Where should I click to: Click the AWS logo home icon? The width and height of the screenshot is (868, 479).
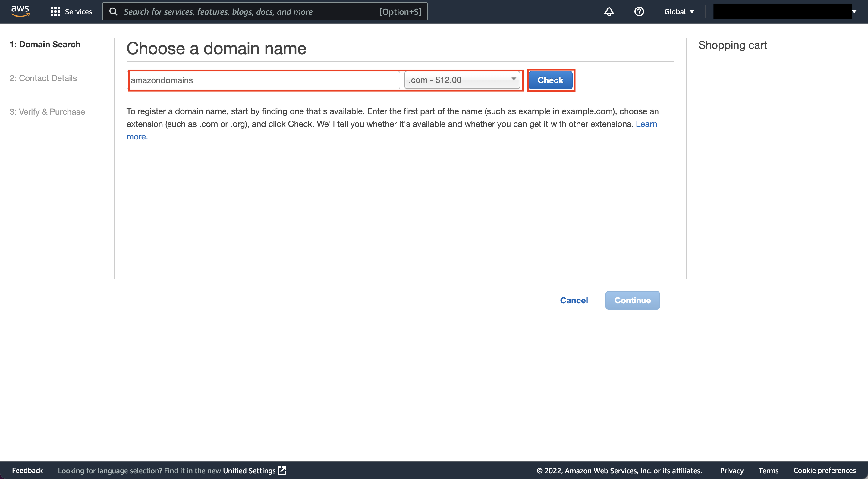(20, 11)
